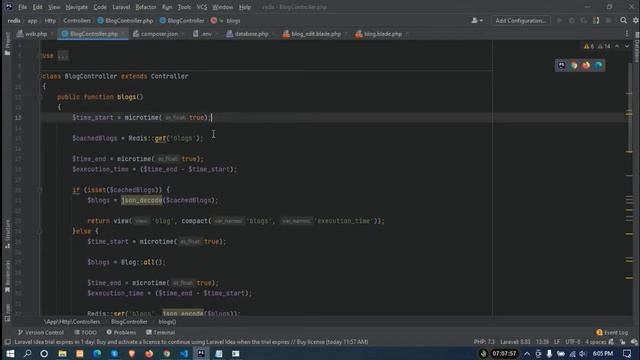The width and height of the screenshot is (640, 360).
Task: Click PHP 7.3 language level in status bar
Action: tap(484, 342)
